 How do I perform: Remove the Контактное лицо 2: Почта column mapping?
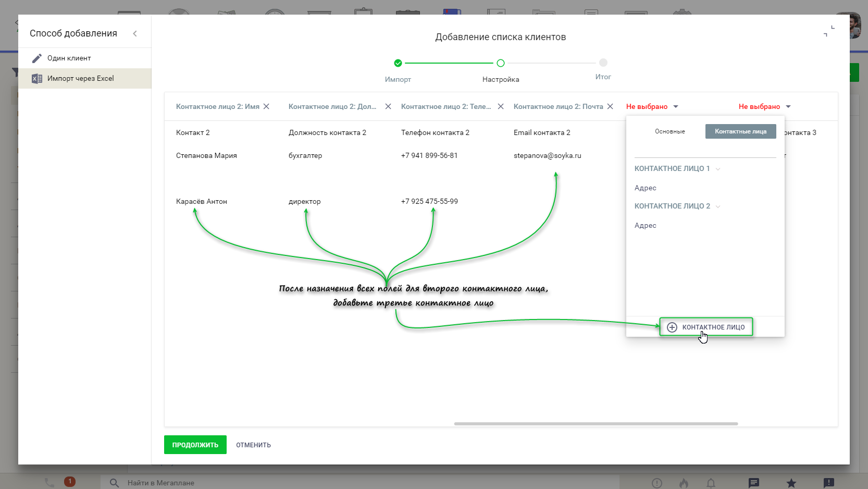coord(610,106)
